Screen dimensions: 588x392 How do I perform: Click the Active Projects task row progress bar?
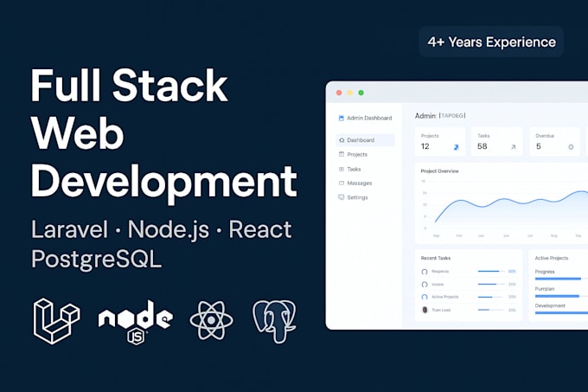[491, 297]
